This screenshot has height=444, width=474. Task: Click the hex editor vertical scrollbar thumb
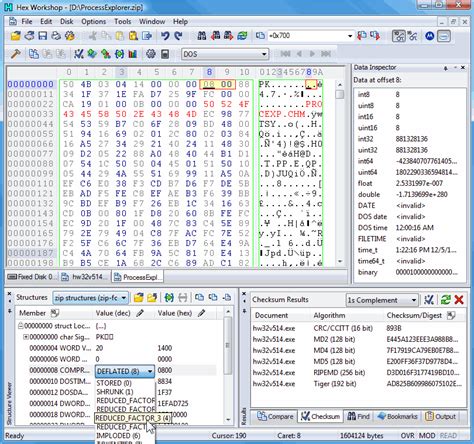pos(340,94)
